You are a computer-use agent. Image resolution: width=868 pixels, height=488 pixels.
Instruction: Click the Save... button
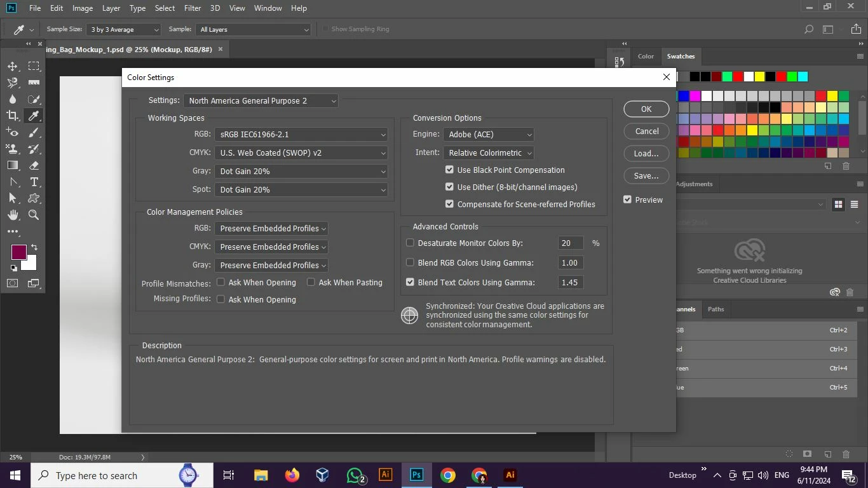click(x=646, y=175)
